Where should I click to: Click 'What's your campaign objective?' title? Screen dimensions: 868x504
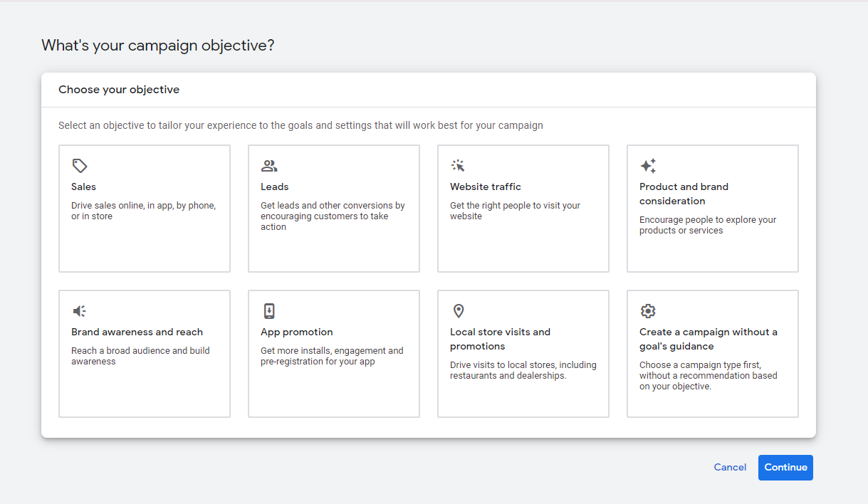158,46
